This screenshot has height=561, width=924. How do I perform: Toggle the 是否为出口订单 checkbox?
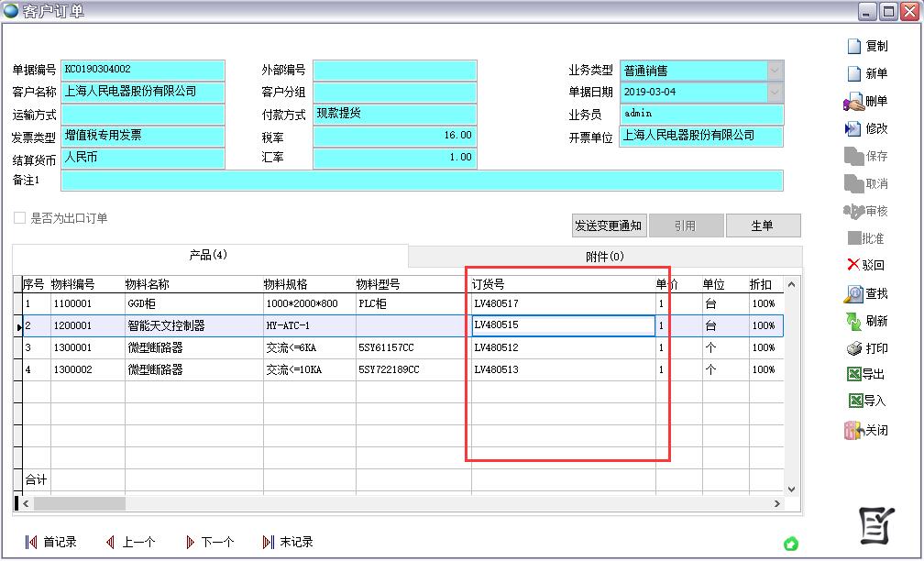pyautogui.click(x=19, y=218)
